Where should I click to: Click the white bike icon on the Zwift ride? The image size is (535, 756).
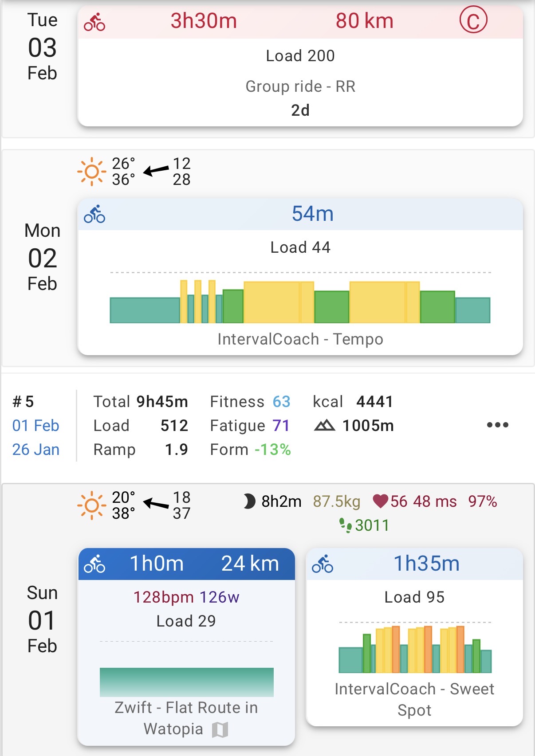[x=94, y=564]
